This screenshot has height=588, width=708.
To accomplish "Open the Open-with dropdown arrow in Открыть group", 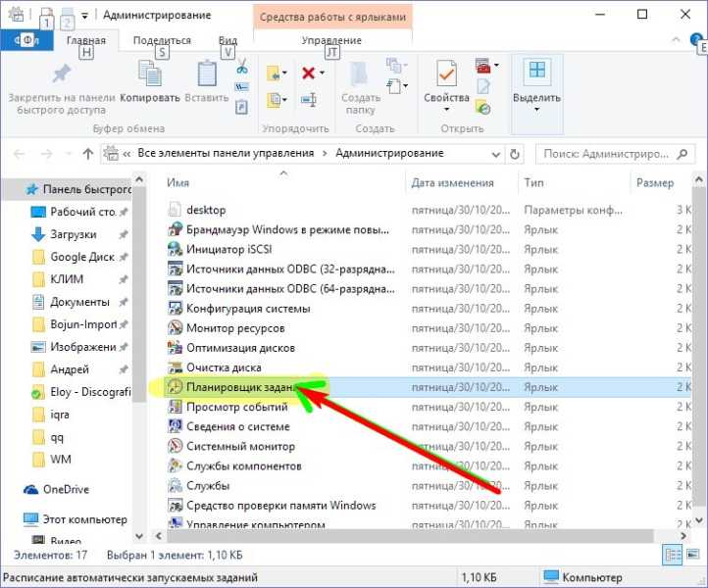I will point(497,66).
